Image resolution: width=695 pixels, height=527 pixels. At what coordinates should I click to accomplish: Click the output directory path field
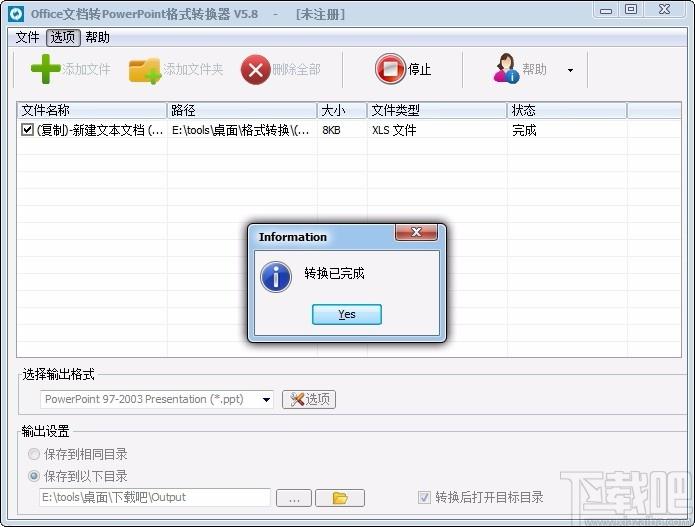click(155, 497)
